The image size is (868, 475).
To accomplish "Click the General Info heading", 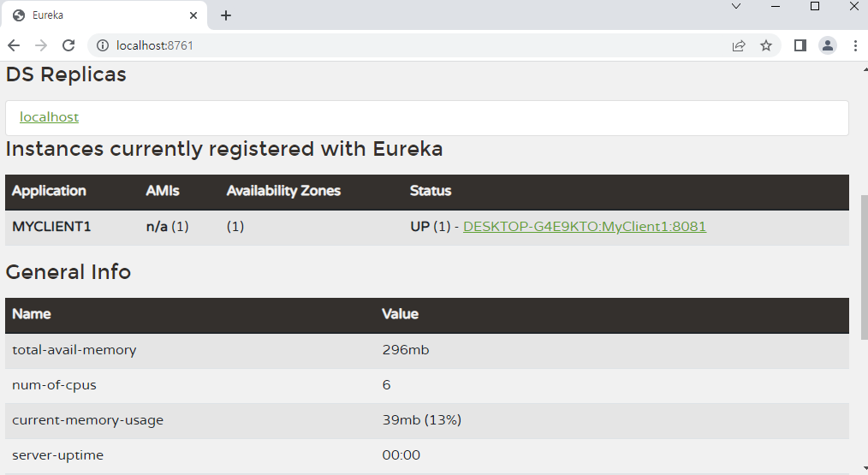I will coord(68,272).
